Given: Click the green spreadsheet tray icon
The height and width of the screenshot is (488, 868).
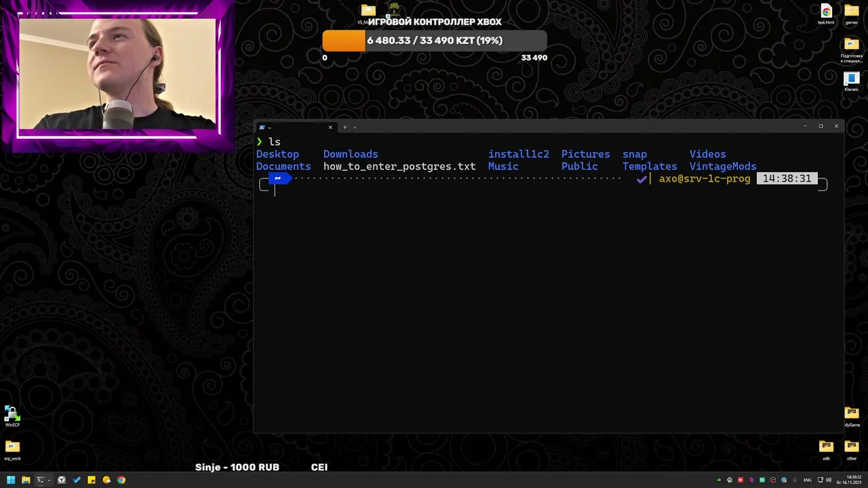Looking at the screenshot, I should point(762,480).
